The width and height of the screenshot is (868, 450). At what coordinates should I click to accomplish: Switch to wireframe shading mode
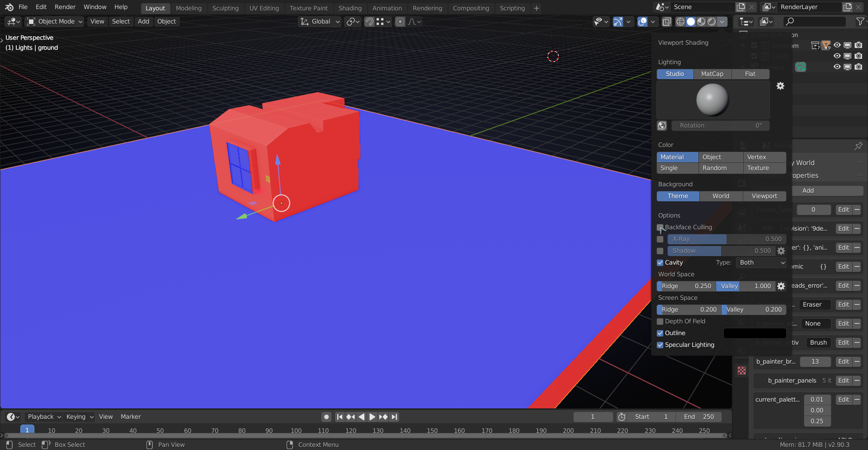680,21
